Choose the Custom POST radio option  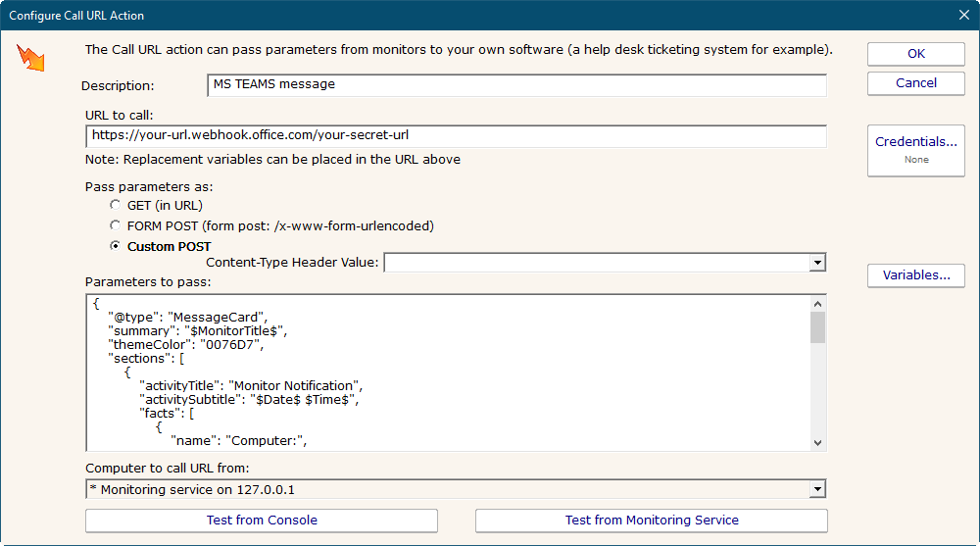pyautogui.click(x=116, y=247)
